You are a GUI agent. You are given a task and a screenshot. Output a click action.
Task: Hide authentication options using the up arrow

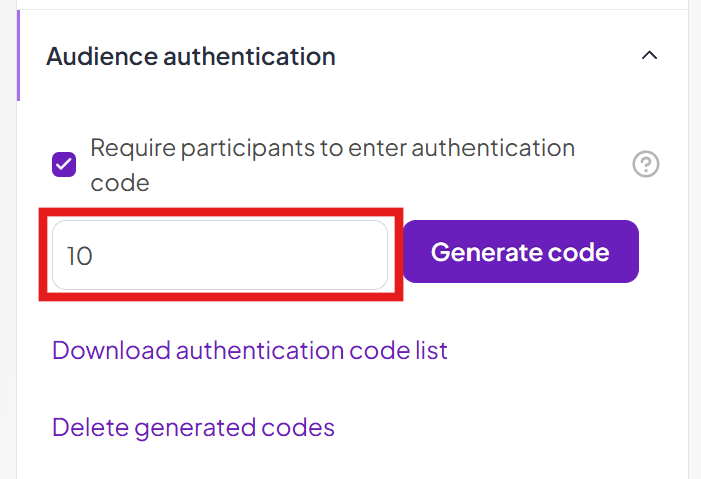click(x=649, y=56)
